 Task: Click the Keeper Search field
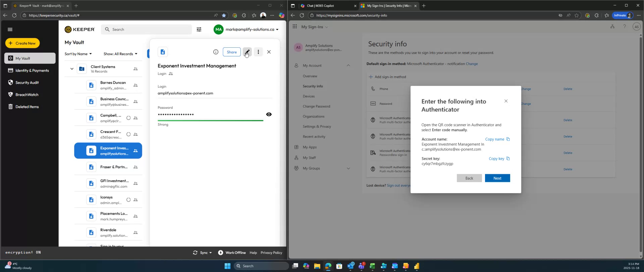(x=147, y=30)
